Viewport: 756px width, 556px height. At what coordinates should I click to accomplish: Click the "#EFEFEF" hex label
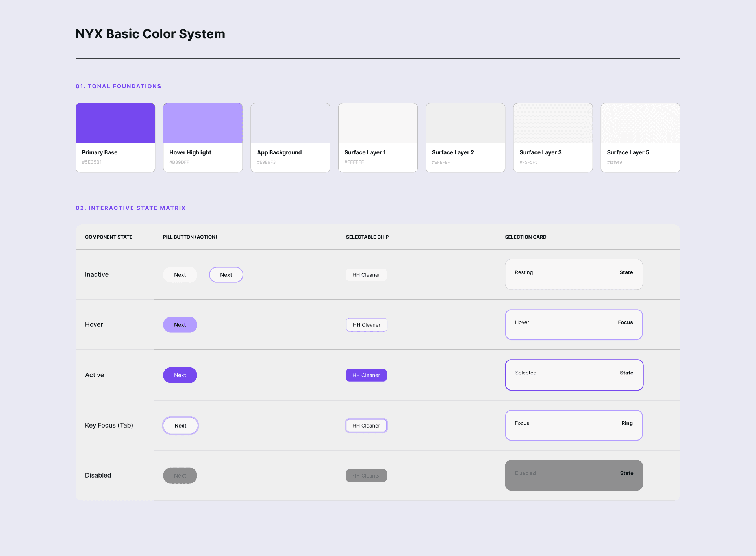tap(441, 162)
